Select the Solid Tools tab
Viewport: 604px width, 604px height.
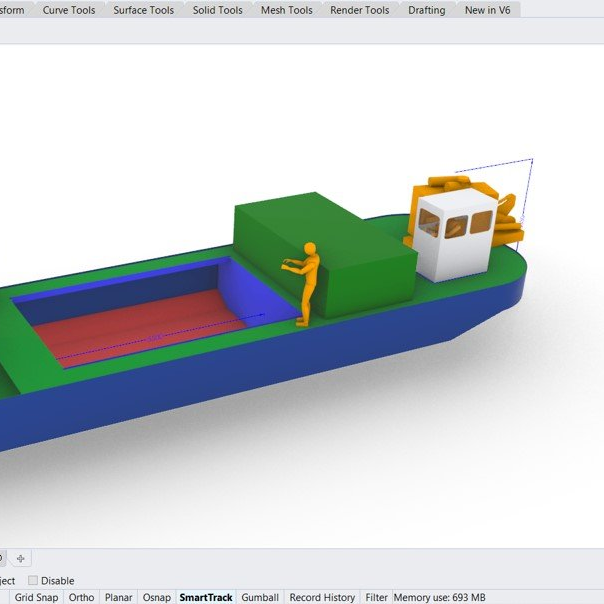point(217,10)
